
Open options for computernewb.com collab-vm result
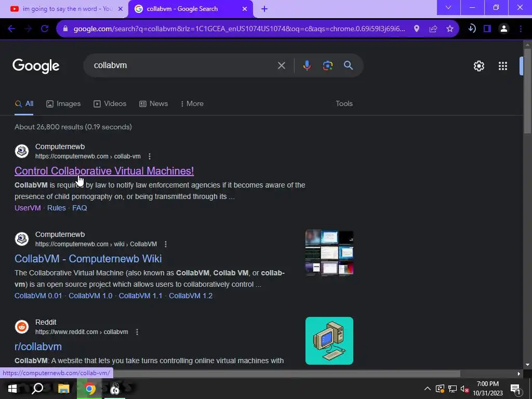(150, 156)
